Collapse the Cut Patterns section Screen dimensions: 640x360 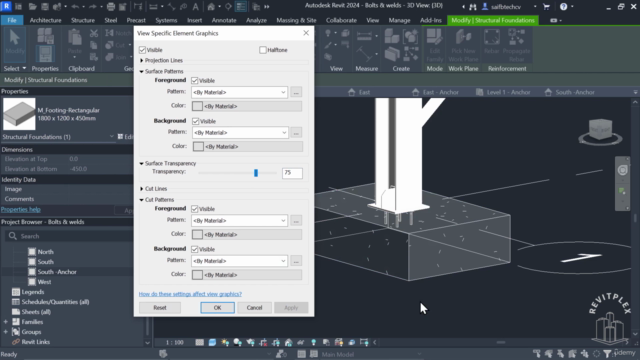(x=142, y=200)
